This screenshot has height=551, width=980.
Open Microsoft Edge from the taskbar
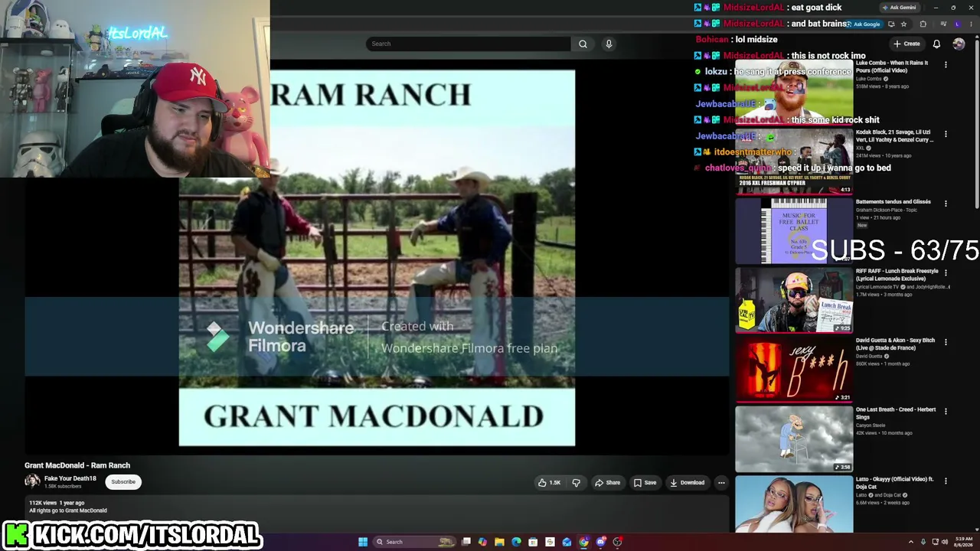tap(516, 542)
